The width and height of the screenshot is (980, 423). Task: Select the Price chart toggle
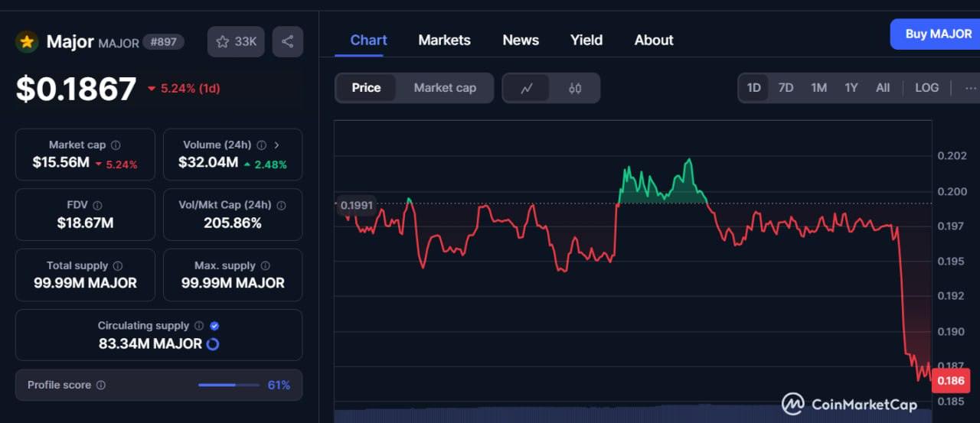click(366, 88)
